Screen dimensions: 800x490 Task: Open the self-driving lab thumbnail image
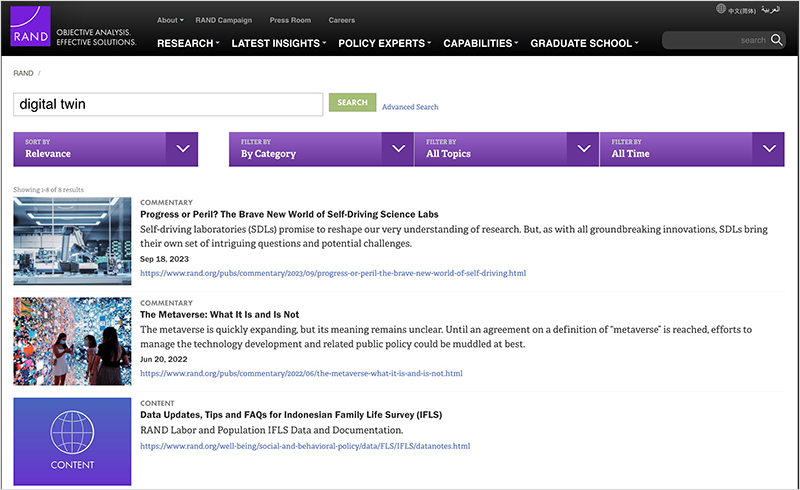click(72, 241)
